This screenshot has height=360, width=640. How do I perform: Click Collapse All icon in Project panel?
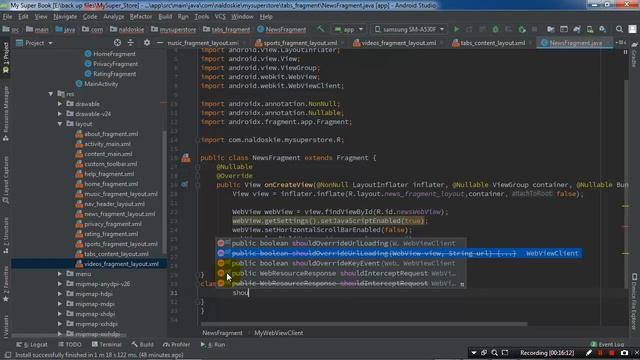[x=131, y=42]
